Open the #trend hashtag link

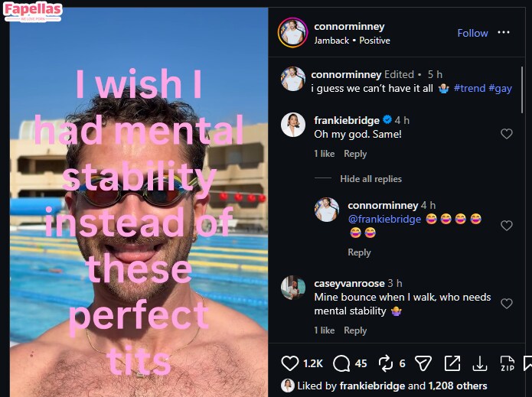pos(469,89)
